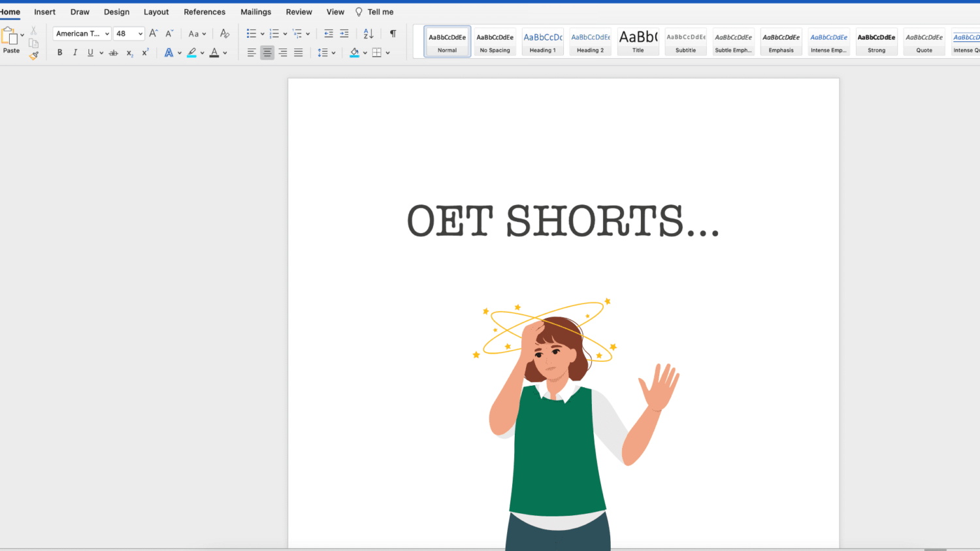Align text left
Viewport: 980px width, 551px height.
click(252, 53)
